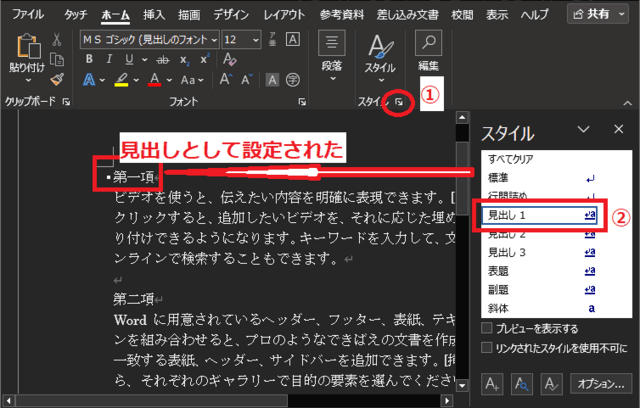Select the Format Painter brush icon
The width and height of the screenshot is (640, 408).
58,80
